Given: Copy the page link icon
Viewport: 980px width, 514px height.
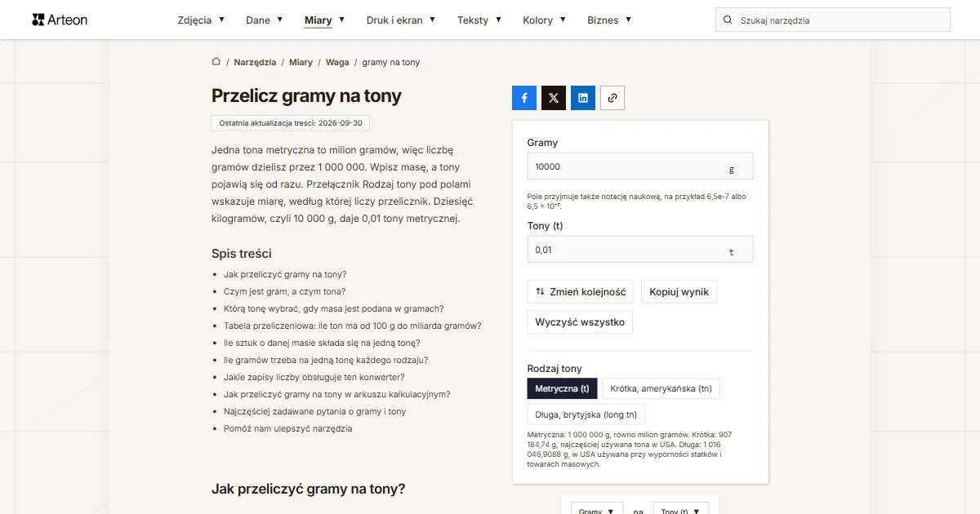Looking at the screenshot, I should click(612, 98).
